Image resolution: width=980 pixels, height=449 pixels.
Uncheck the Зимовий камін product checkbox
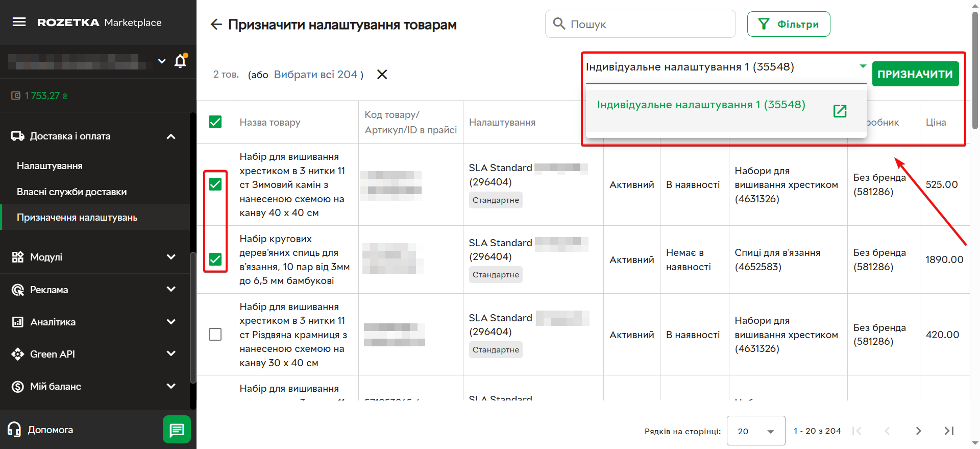click(215, 184)
